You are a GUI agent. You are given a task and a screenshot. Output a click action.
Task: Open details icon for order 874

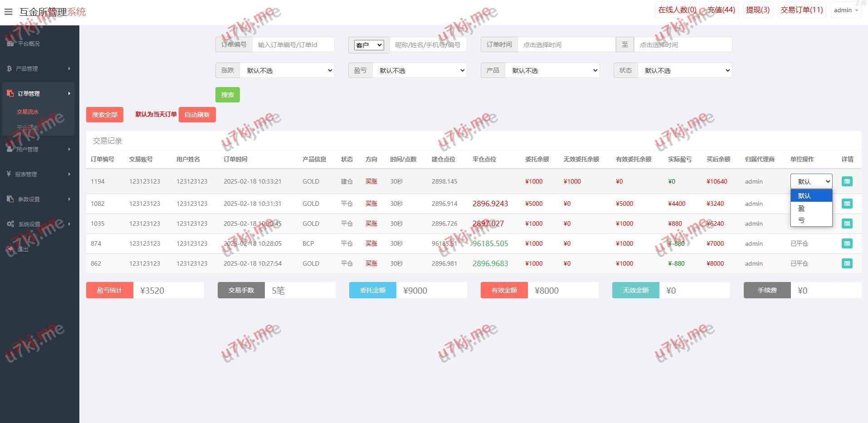847,243
